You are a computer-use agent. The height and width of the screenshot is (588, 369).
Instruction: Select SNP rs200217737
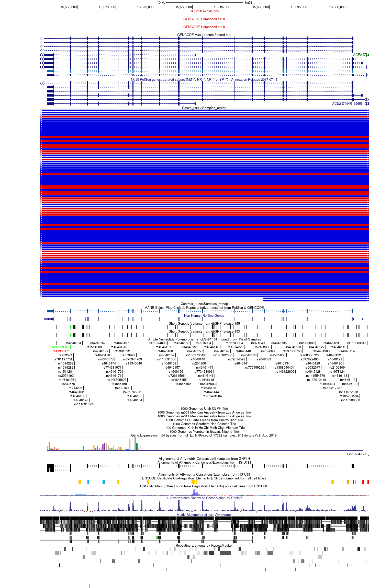click(332, 388)
